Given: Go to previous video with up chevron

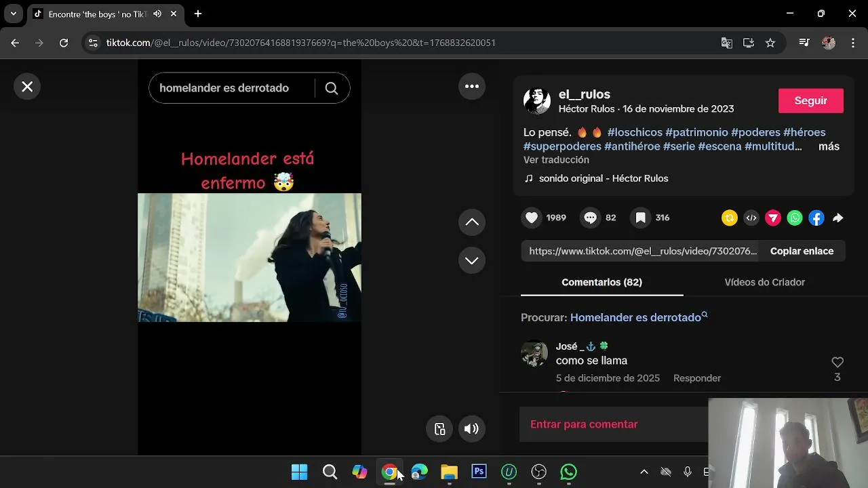Looking at the screenshot, I should pos(472,222).
